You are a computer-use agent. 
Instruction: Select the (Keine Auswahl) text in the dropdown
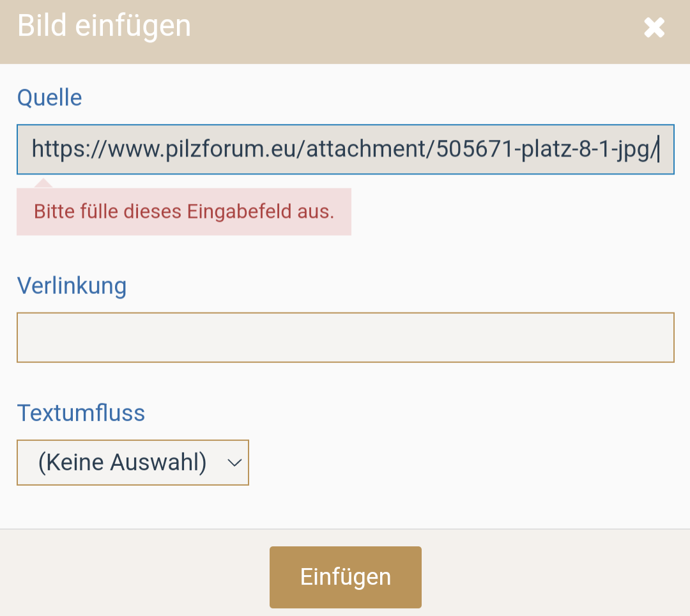122,462
